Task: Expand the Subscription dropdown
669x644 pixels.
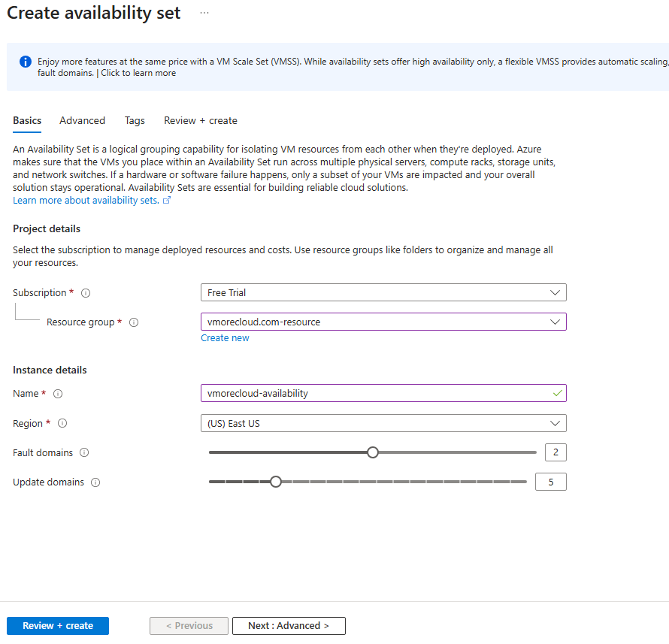Action: coord(383,292)
